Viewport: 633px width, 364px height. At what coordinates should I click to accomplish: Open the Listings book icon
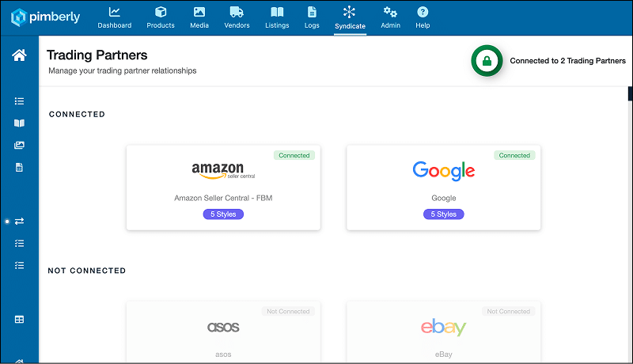(x=277, y=12)
